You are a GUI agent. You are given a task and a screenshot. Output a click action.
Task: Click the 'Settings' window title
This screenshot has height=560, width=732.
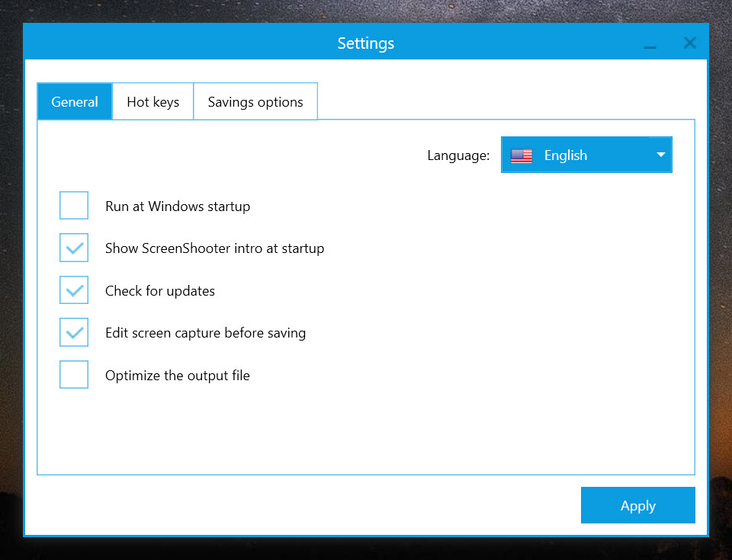(366, 43)
